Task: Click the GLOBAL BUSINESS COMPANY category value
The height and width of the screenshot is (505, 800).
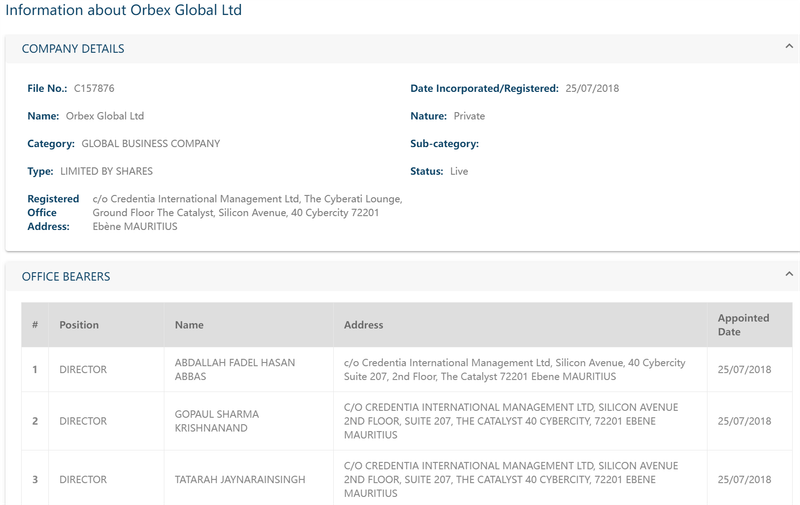Action: tap(151, 143)
